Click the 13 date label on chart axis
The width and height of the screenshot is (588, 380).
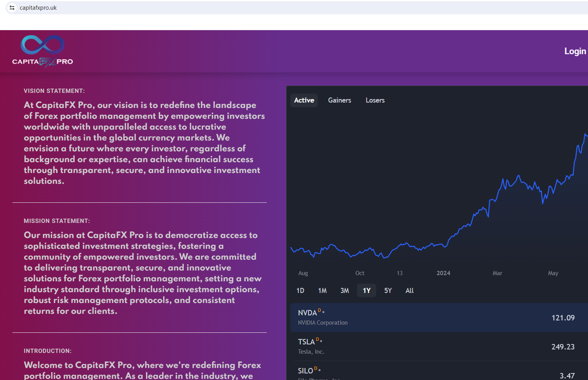[x=399, y=273]
